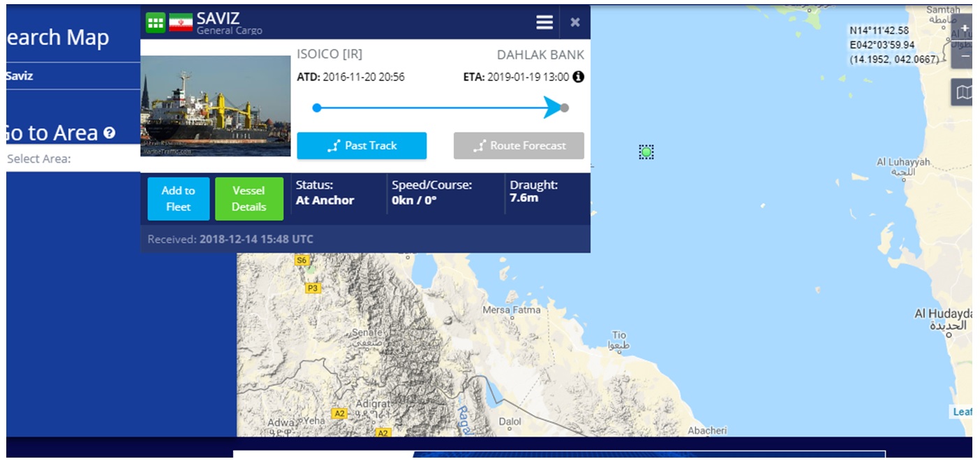
Task: Zoom out on the map
Action: tap(965, 56)
